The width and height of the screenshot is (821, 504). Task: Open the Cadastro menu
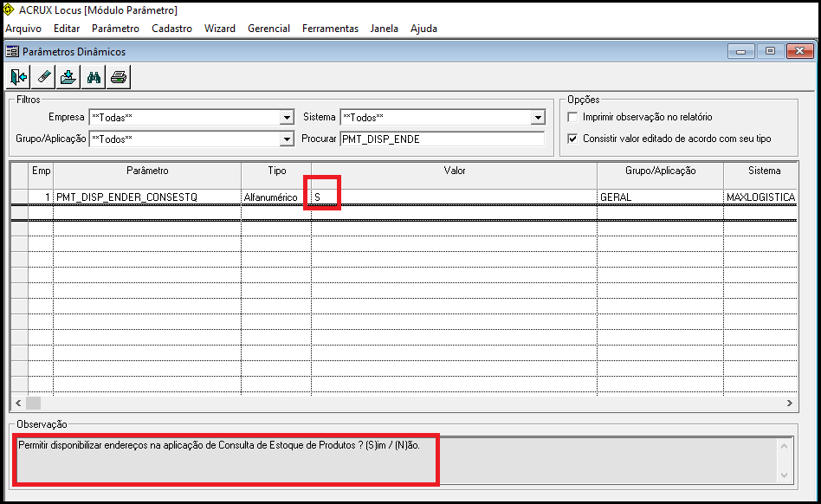pos(171,29)
